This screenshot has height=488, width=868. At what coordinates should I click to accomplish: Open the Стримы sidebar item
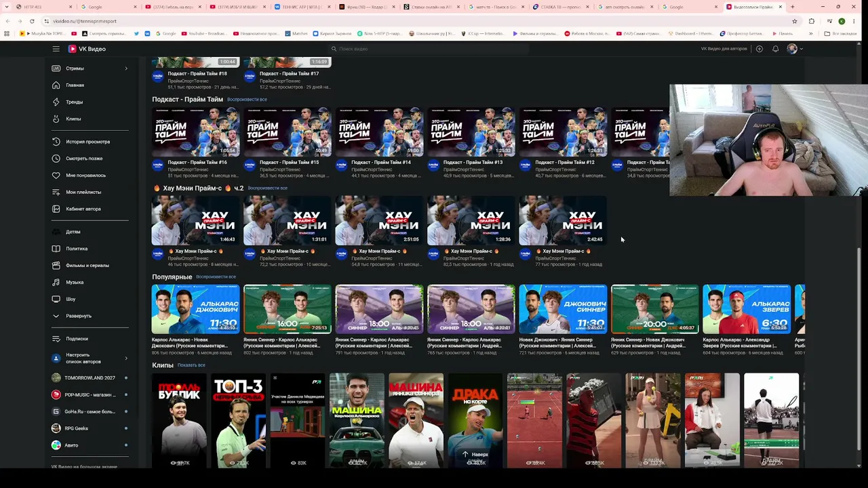click(90, 68)
